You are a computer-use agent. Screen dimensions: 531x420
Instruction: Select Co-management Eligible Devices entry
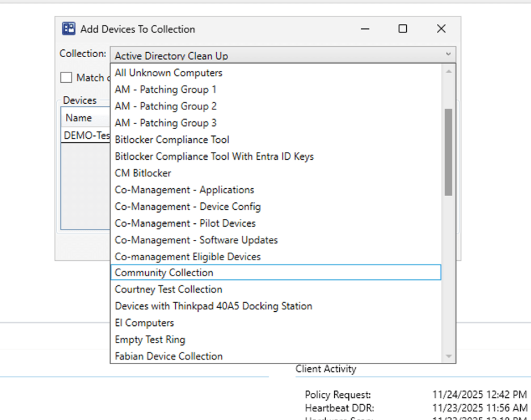[188, 257]
